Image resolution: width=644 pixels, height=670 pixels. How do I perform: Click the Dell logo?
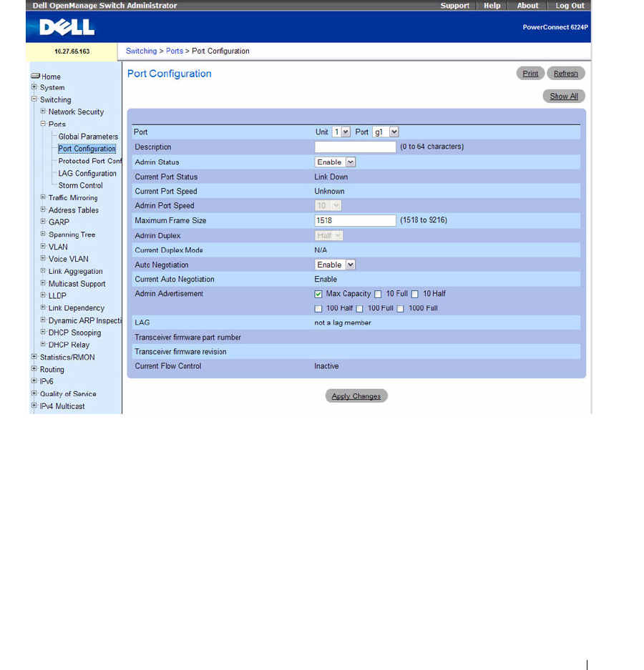click(67, 27)
